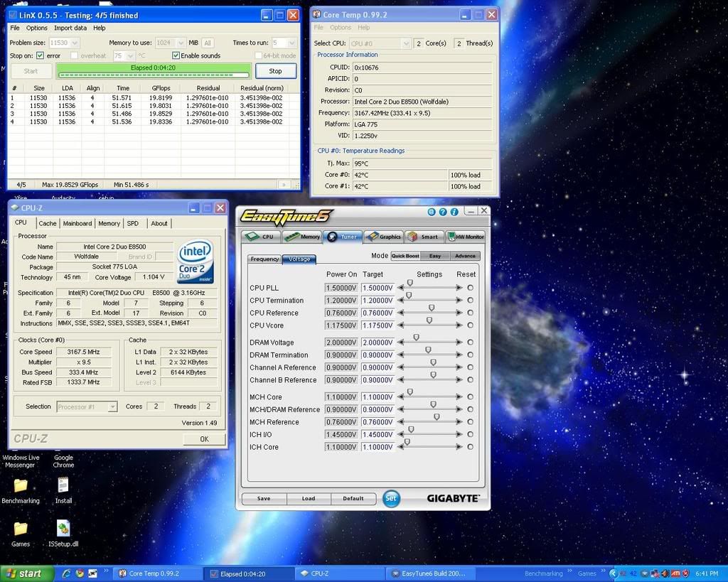Click the EasyTune6 blue help question icon
Viewport: 728px width, 582px height.
(443, 212)
